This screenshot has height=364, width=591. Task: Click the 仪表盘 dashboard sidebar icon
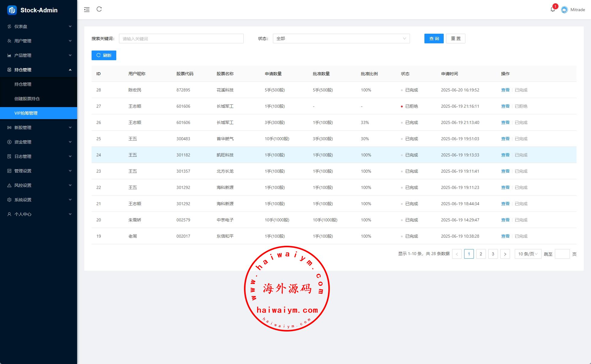[x=9, y=26]
